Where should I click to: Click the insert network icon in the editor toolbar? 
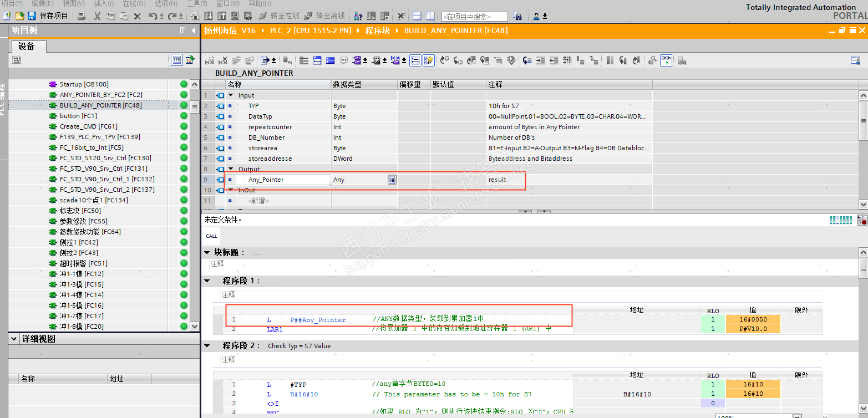pyautogui.click(x=209, y=60)
